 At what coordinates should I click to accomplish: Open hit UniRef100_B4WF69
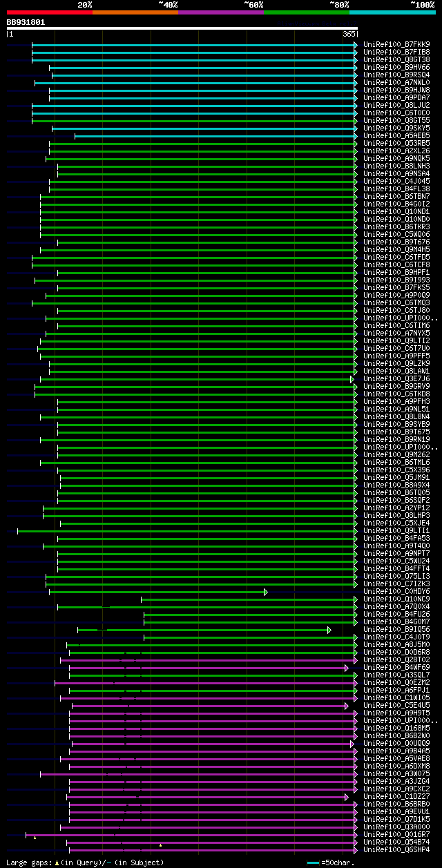(396, 668)
